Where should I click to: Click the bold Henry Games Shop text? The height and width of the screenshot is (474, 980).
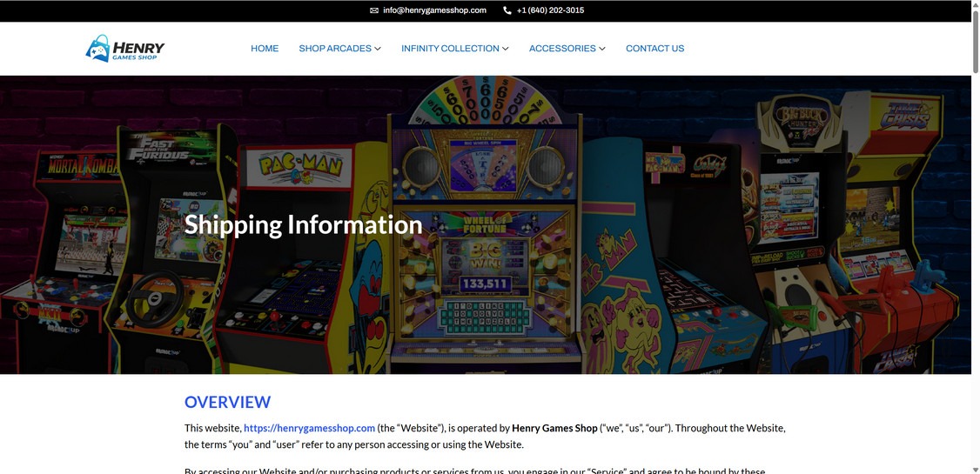pos(554,429)
